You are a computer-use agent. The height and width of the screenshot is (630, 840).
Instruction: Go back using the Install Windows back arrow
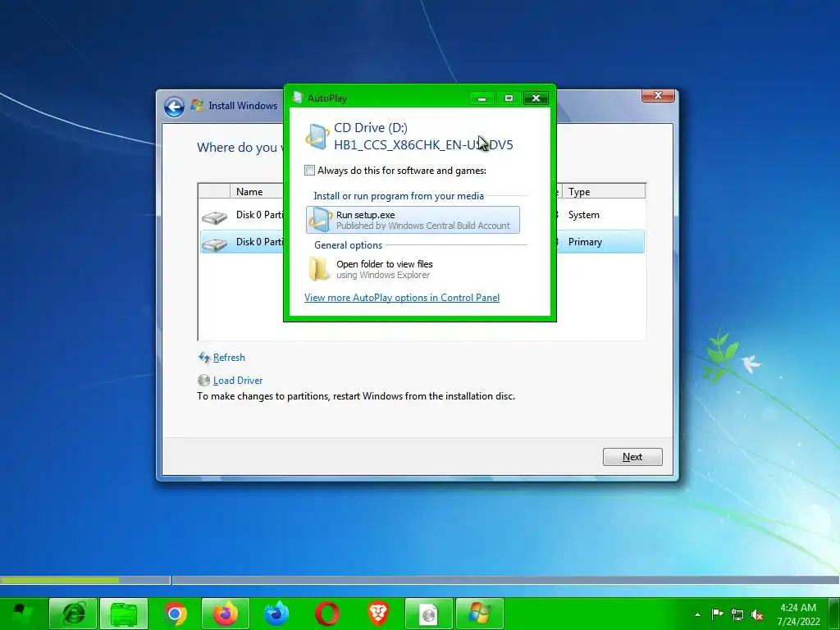coord(174,107)
